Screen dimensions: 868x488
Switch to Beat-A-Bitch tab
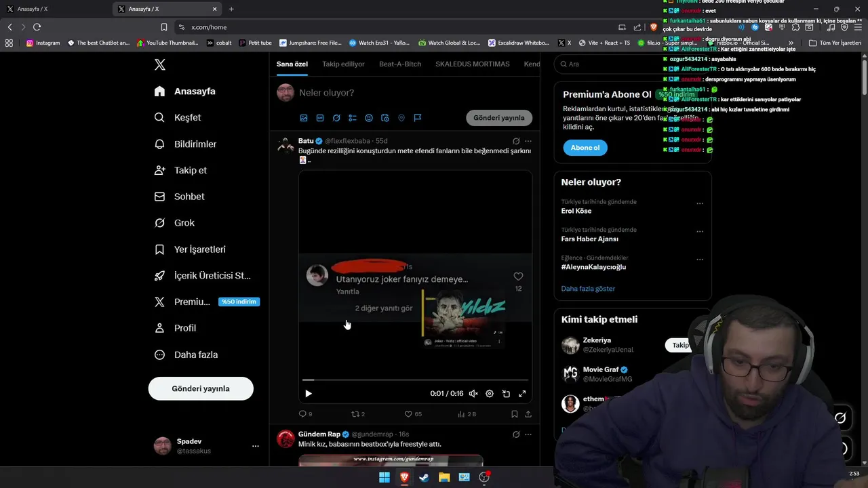coord(400,64)
